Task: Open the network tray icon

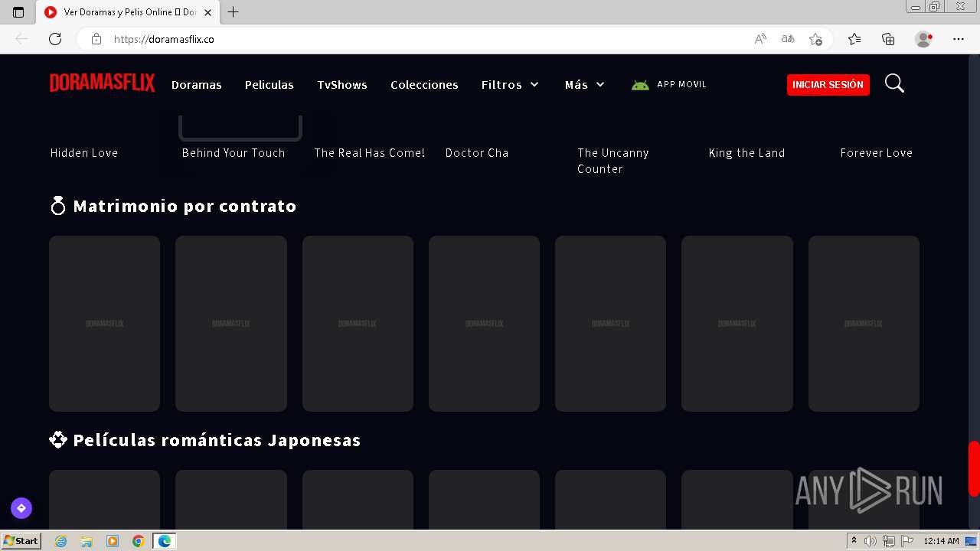Action: click(x=889, y=541)
